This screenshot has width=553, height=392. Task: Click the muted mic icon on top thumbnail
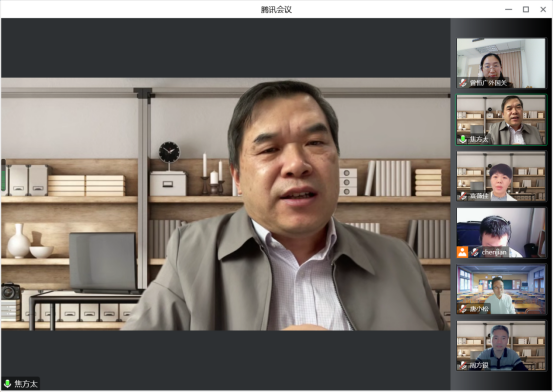pyautogui.click(x=463, y=83)
